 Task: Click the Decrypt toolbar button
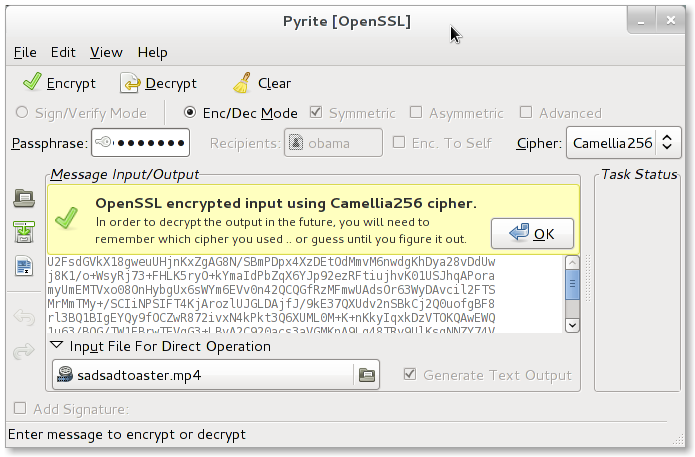158,83
